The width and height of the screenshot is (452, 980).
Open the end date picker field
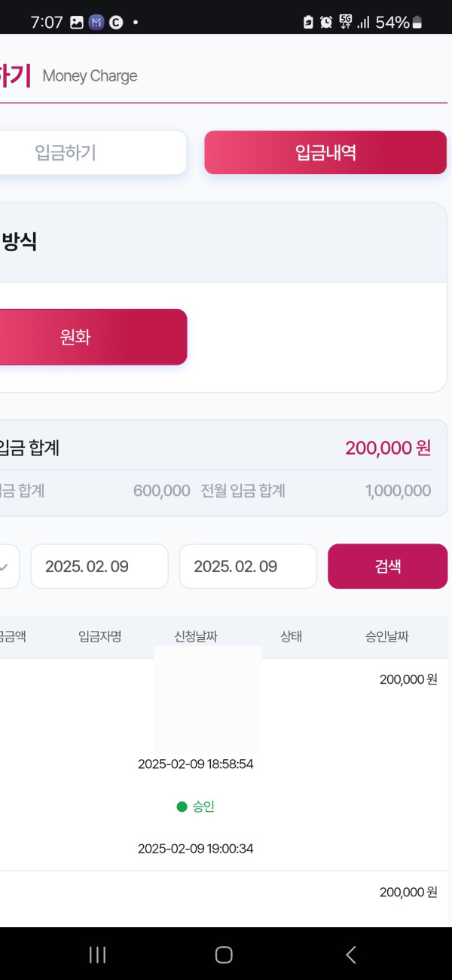pyautogui.click(x=248, y=566)
